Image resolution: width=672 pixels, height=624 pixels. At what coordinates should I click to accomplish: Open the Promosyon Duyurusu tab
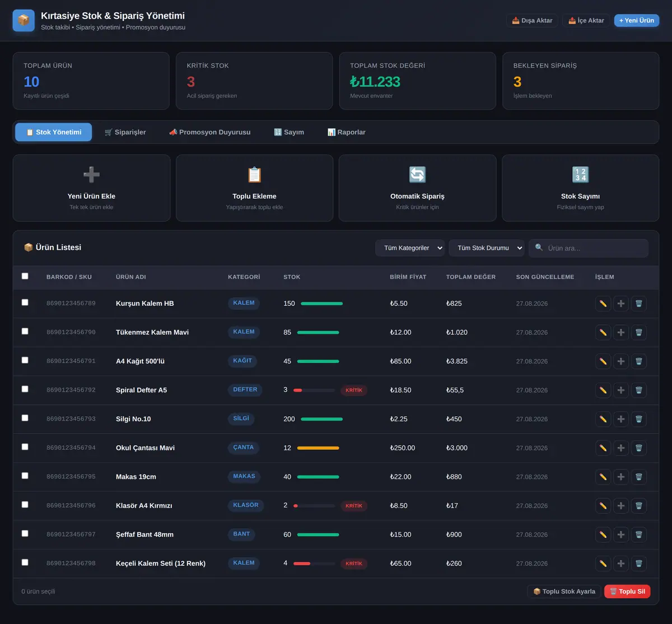click(210, 132)
